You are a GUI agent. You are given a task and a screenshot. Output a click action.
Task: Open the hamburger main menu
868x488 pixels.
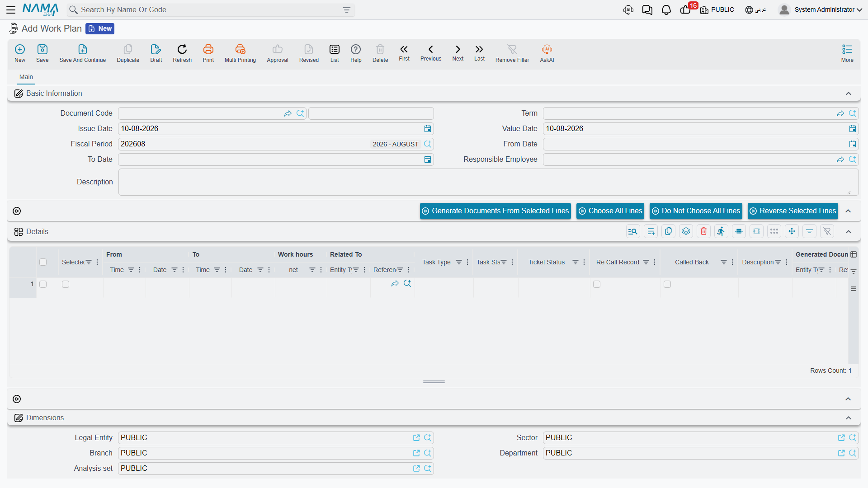11,9
